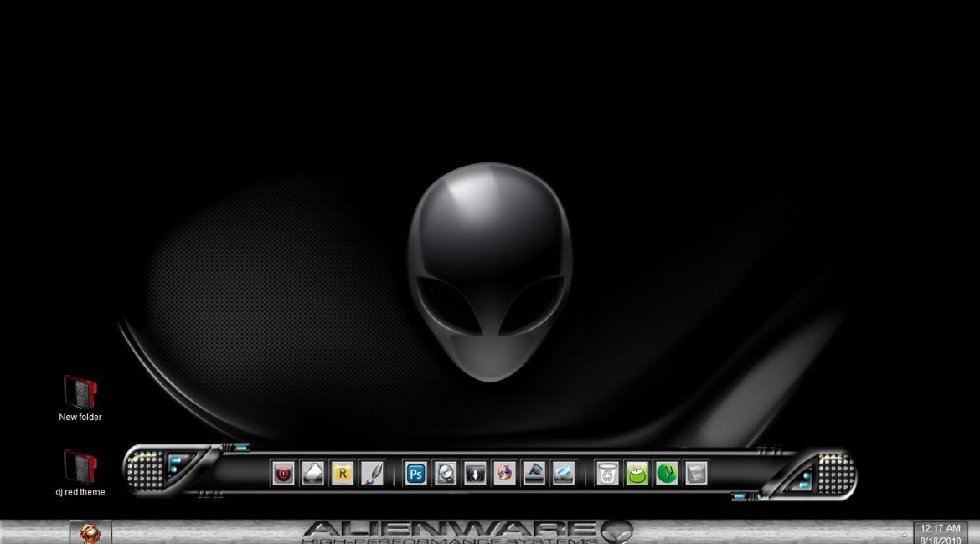The height and width of the screenshot is (544, 980).
Task: Open the picture viewer icon in dock
Action: pos(534,474)
